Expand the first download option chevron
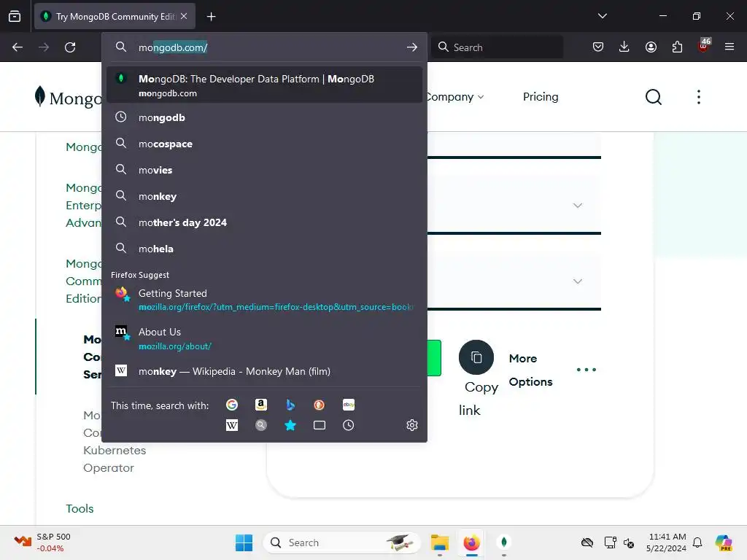The height and width of the screenshot is (560, 747). click(x=578, y=206)
